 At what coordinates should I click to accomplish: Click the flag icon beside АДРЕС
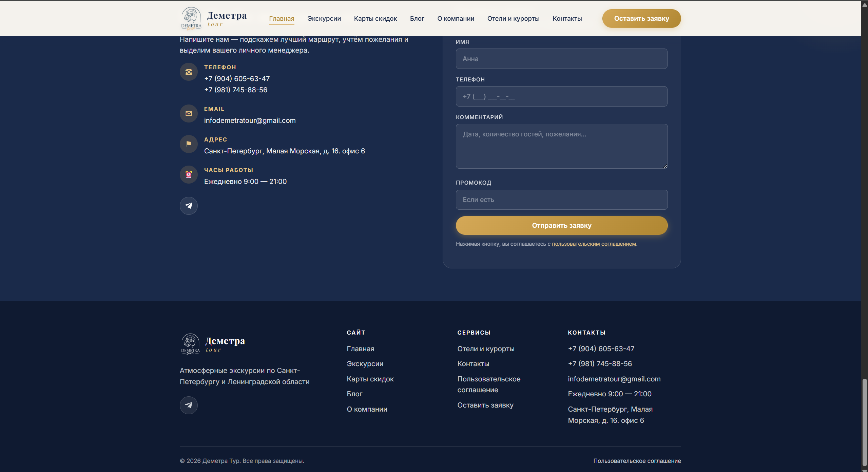click(x=189, y=144)
